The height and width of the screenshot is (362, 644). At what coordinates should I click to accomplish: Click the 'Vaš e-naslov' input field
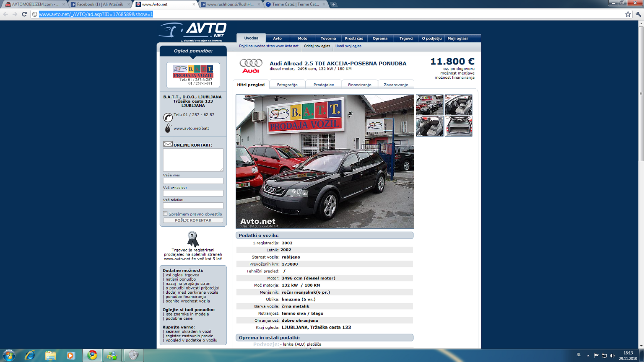(x=193, y=193)
